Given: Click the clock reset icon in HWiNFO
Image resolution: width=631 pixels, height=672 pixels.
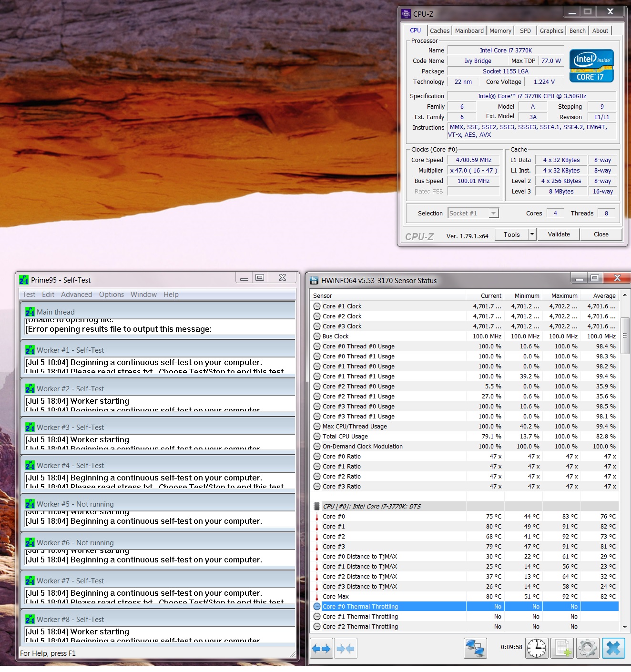Looking at the screenshot, I should point(537,648).
